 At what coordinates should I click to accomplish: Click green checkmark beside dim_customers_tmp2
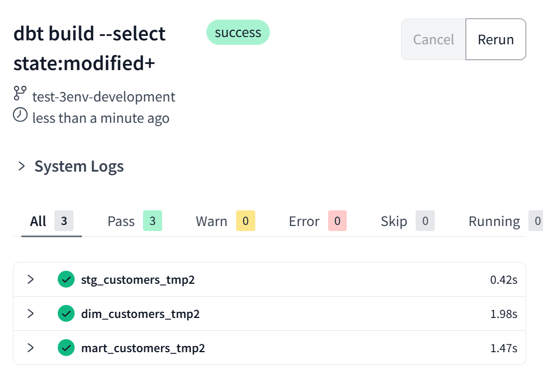coord(66,313)
